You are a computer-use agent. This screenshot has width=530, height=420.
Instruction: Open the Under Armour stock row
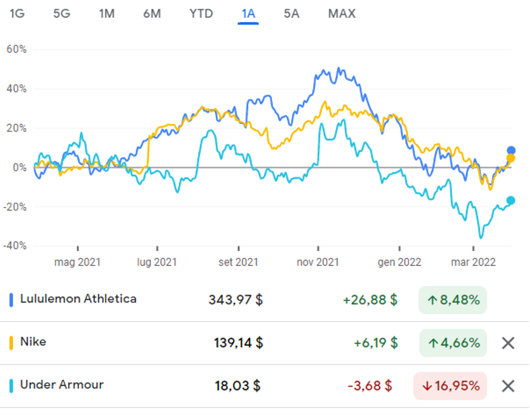coord(264,386)
